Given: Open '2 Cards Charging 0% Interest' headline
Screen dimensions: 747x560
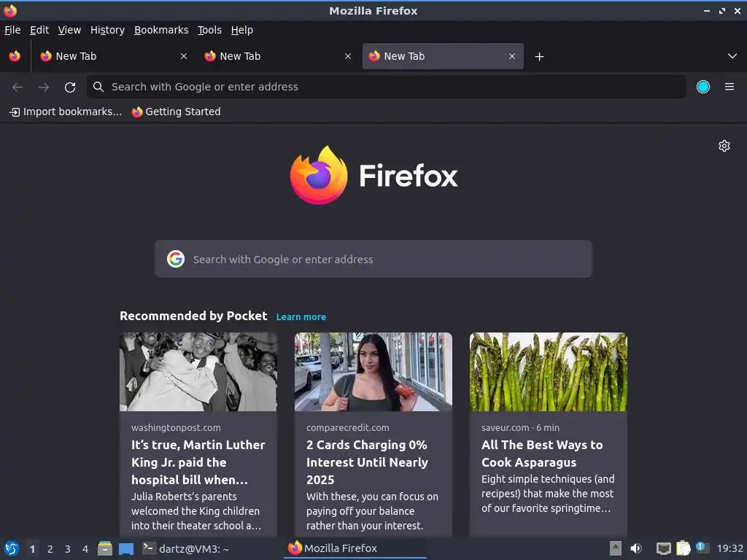Looking at the screenshot, I should (368, 462).
